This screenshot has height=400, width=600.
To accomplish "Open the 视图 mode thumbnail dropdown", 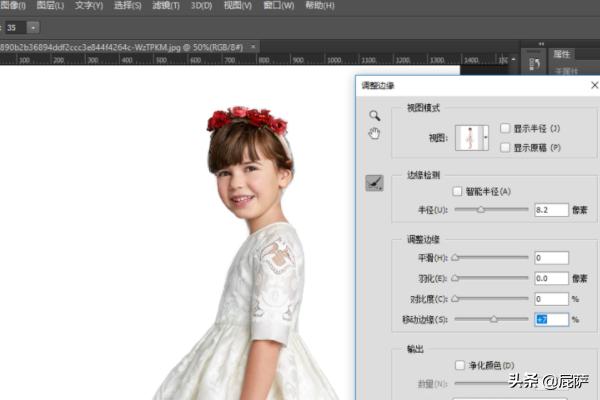I will pyautogui.click(x=485, y=138).
